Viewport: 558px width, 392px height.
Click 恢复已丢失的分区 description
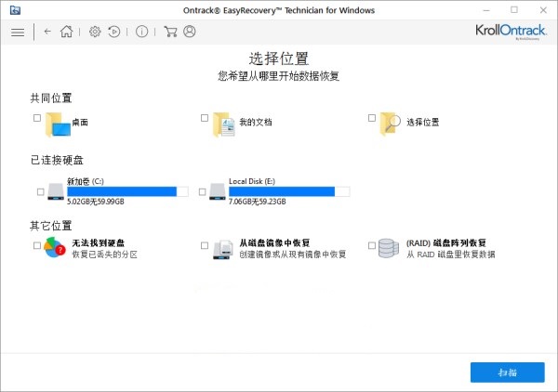104,255
